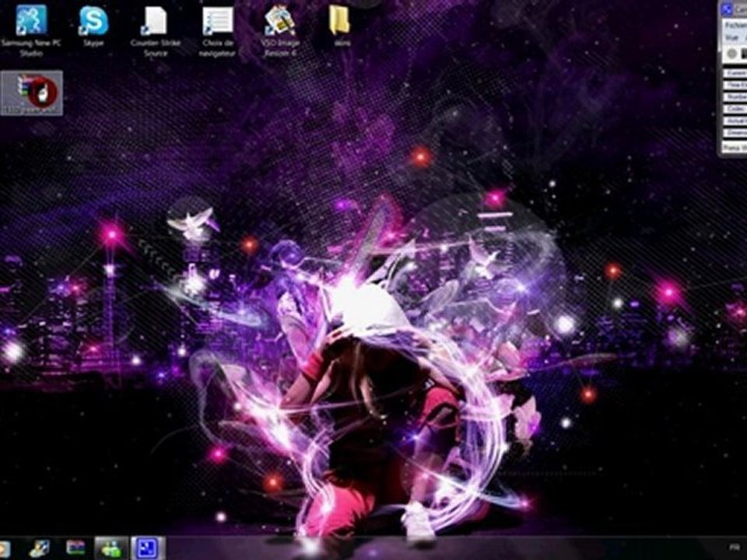Click the colorful striped taskbar icon
This screenshot has width=747, height=560.
[x=75, y=548]
